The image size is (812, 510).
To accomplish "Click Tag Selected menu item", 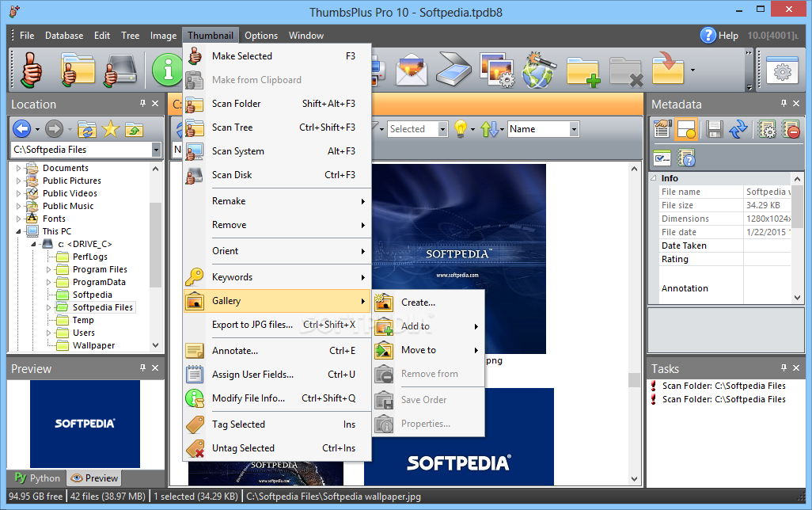I will (x=278, y=424).
